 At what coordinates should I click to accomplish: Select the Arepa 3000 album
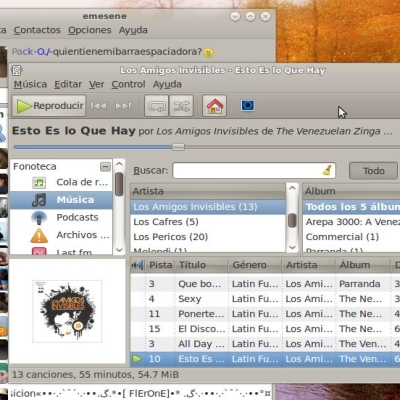tap(351, 222)
